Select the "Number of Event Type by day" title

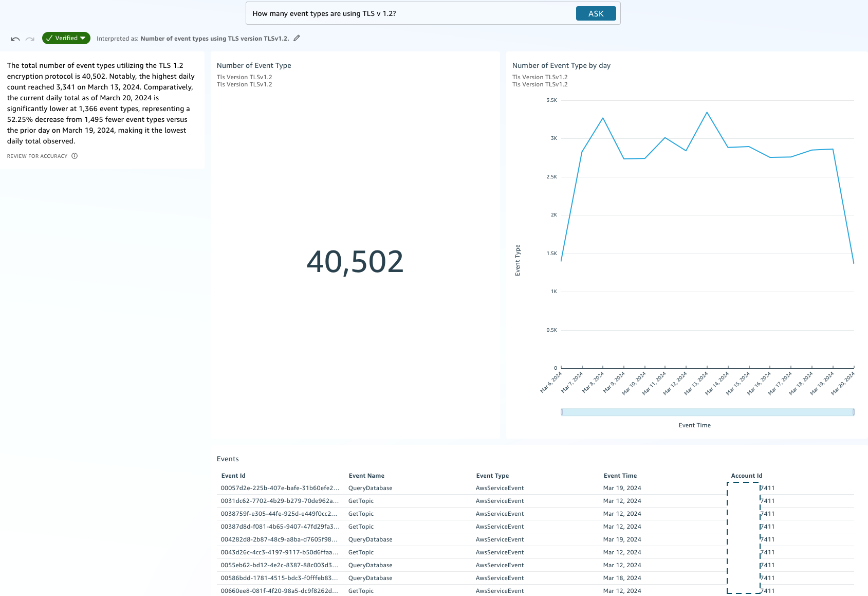(561, 65)
